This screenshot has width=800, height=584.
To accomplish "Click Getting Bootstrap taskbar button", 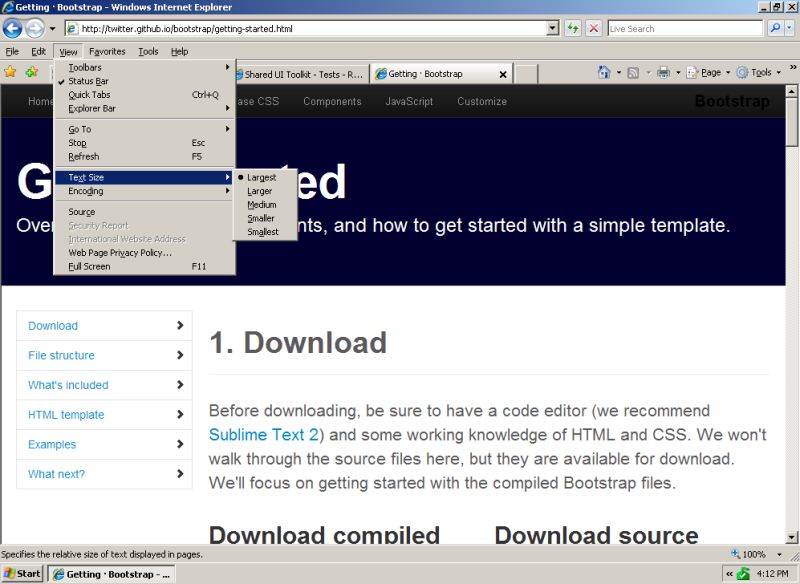I will point(112,574).
